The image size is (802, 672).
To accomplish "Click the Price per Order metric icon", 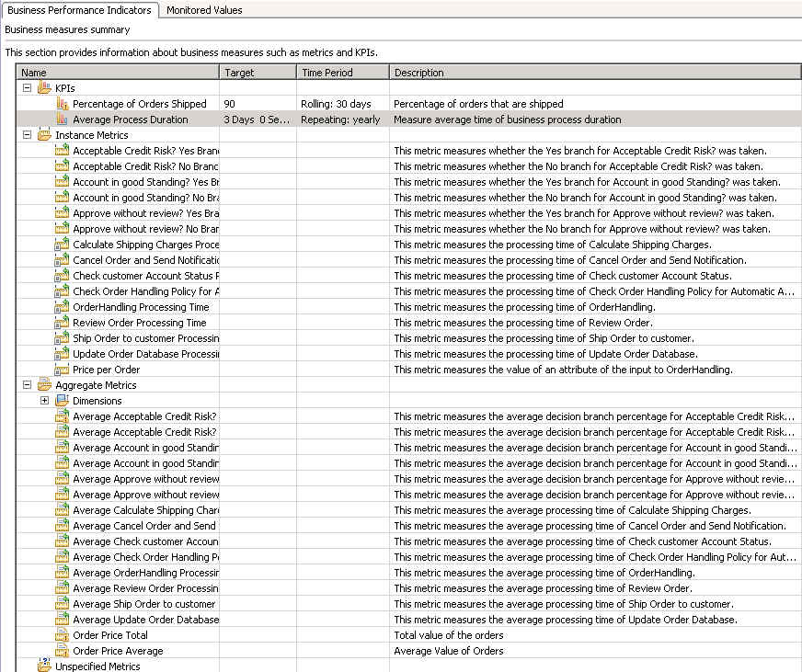I will click(x=62, y=370).
